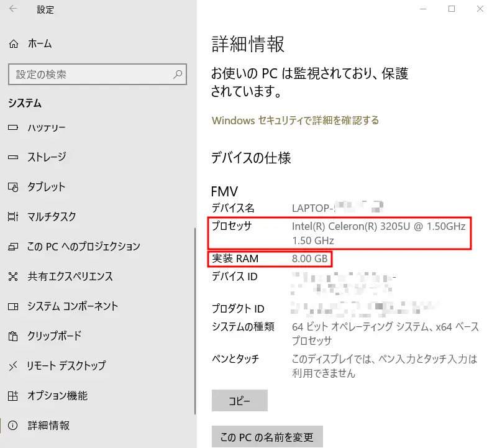Click the オプション機能 grid icon
Viewport: 492px width, 448px height.
(x=13, y=396)
